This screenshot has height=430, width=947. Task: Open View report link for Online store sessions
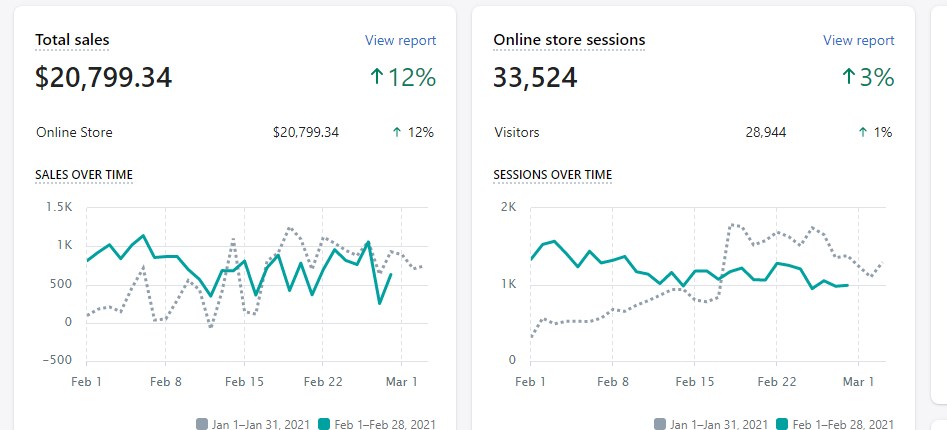858,40
